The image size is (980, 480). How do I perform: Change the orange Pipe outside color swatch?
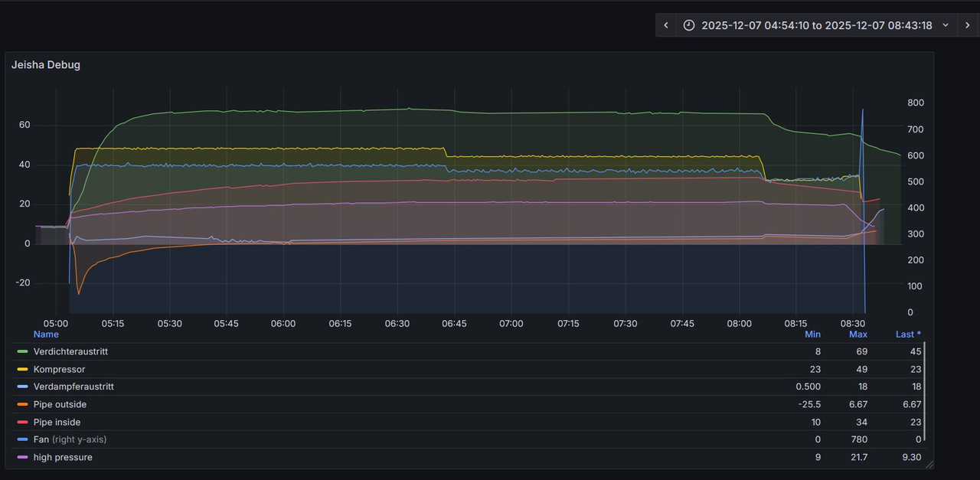(x=22, y=405)
